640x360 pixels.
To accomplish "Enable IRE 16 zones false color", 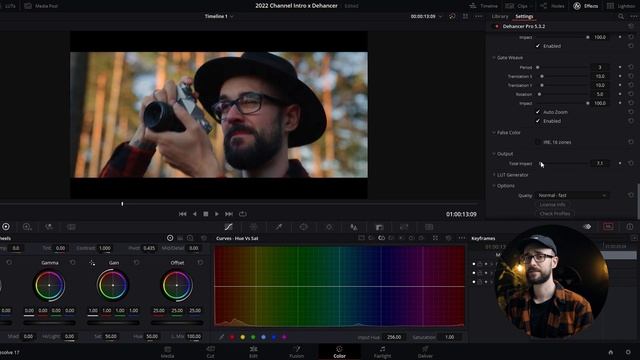I will (538, 142).
